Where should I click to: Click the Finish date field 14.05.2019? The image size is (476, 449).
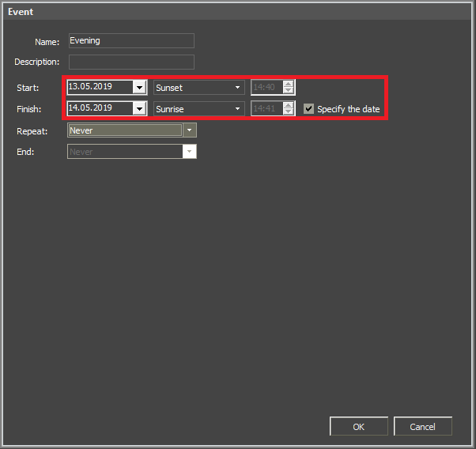coord(100,108)
